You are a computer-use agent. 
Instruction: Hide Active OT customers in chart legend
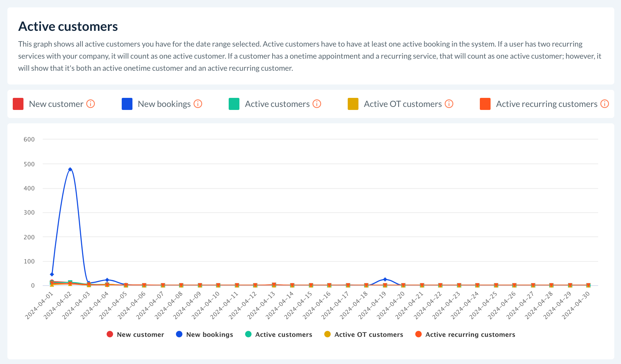pyautogui.click(x=363, y=335)
